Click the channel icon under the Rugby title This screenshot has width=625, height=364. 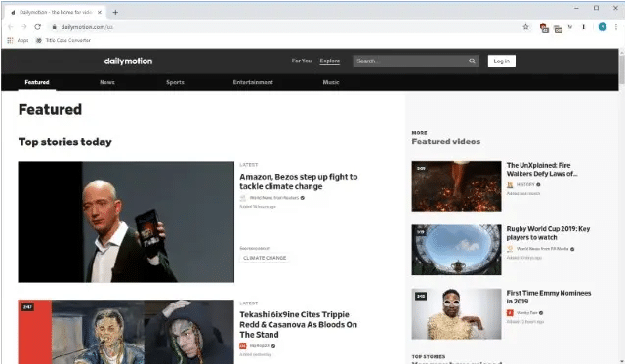[x=510, y=249]
